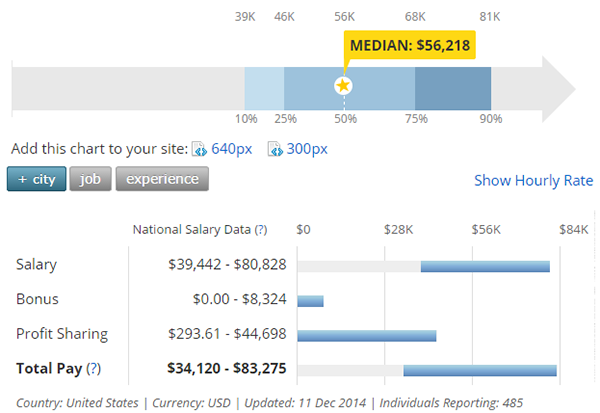Switch to the experience tab
600x413 pixels.
point(162,179)
